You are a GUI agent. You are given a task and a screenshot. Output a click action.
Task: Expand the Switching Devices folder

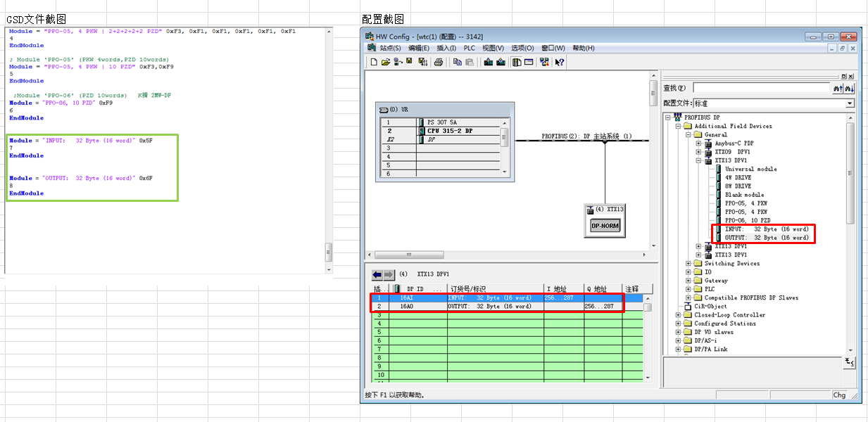tap(688, 264)
